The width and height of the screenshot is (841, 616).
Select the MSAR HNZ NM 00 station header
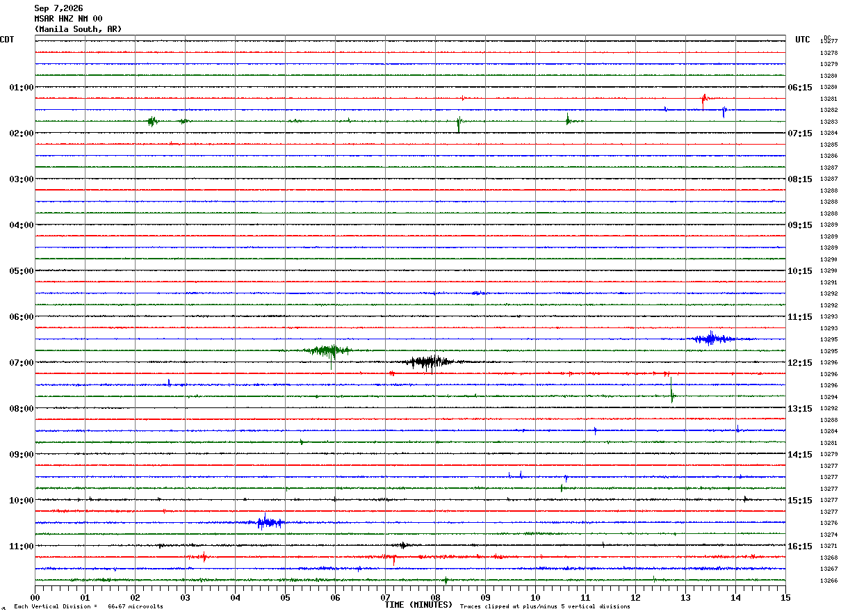pyautogui.click(x=68, y=19)
